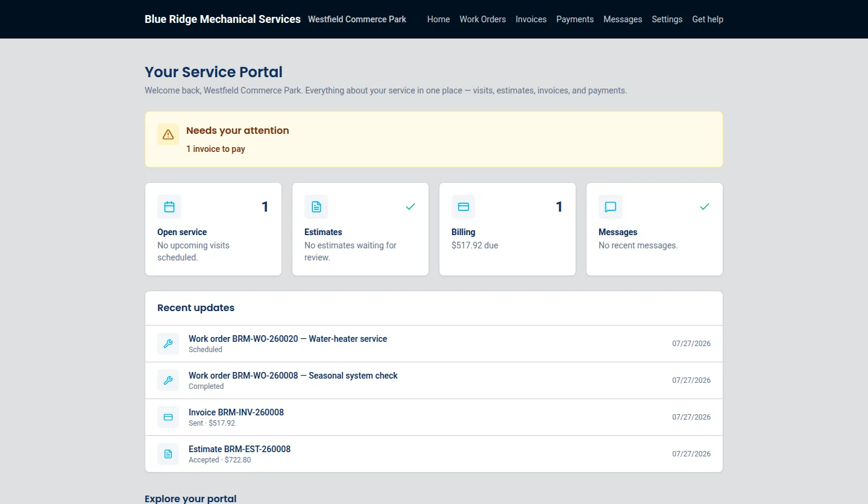
Task: Open Messages in the top navigation
Action: point(623,19)
